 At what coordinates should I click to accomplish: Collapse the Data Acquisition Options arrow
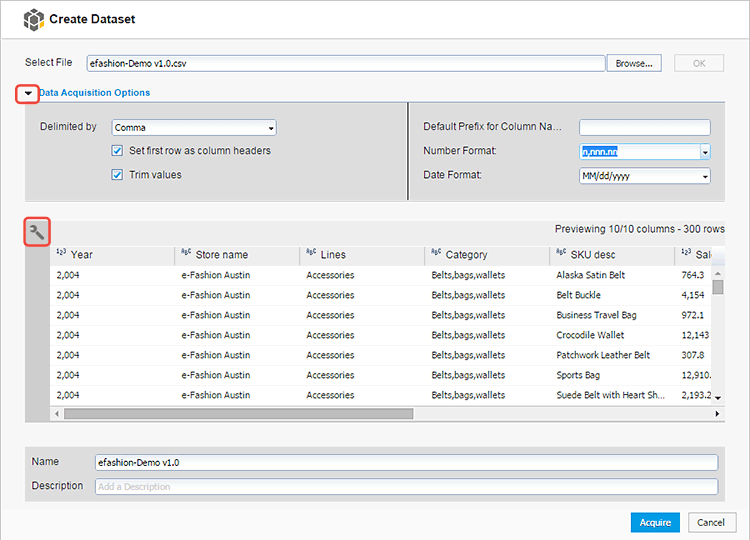click(28, 93)
